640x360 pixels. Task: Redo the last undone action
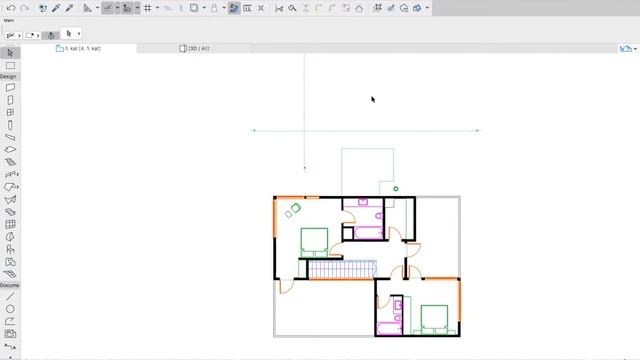24,8
